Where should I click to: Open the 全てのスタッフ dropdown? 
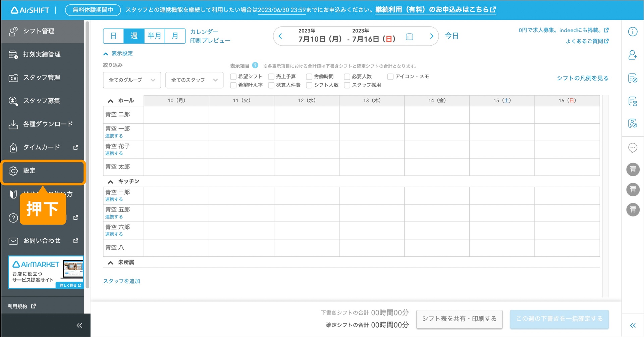[x=194, y=80]
